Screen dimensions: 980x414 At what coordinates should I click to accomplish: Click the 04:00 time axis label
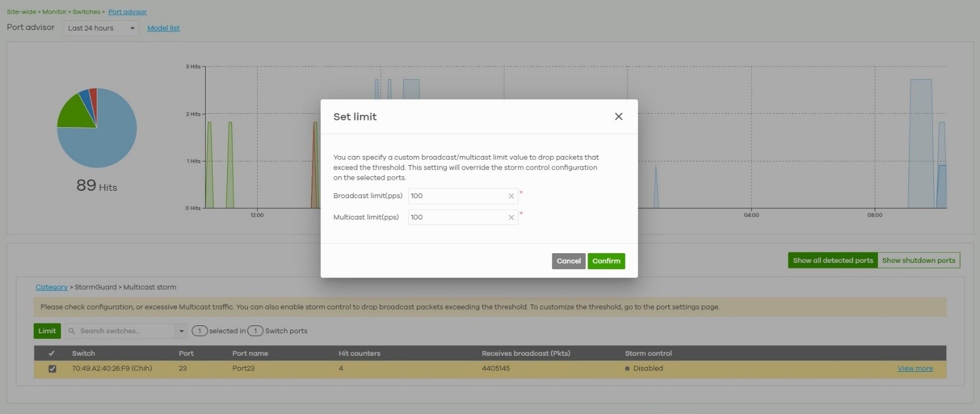[x=751, y=215]
